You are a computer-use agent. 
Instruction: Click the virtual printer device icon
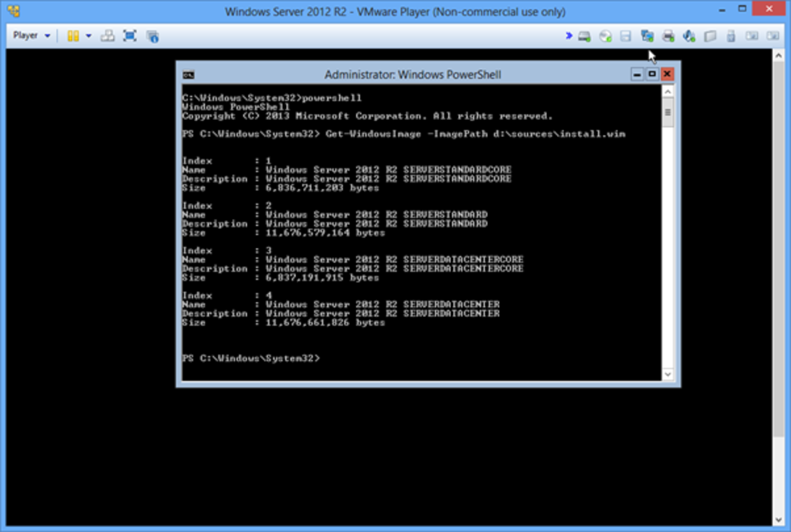(x=668, y=36)
